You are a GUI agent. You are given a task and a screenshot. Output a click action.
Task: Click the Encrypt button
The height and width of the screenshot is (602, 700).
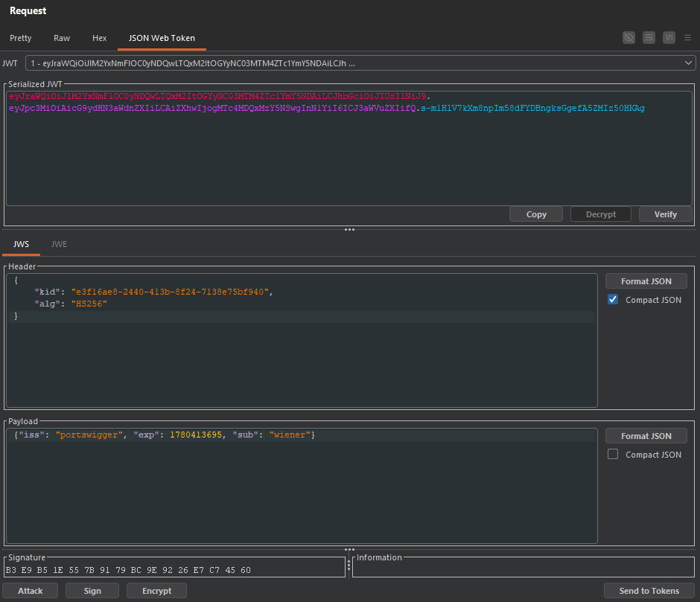156,590
